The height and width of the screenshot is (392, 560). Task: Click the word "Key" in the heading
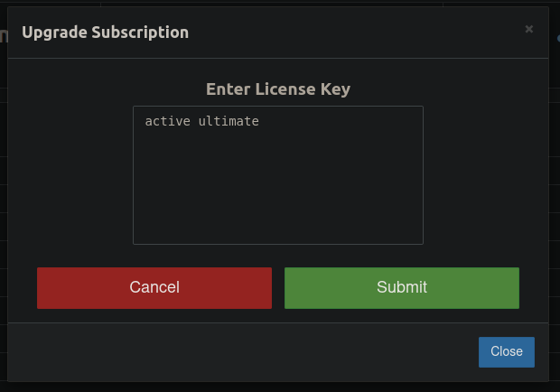tap(335, 89)
